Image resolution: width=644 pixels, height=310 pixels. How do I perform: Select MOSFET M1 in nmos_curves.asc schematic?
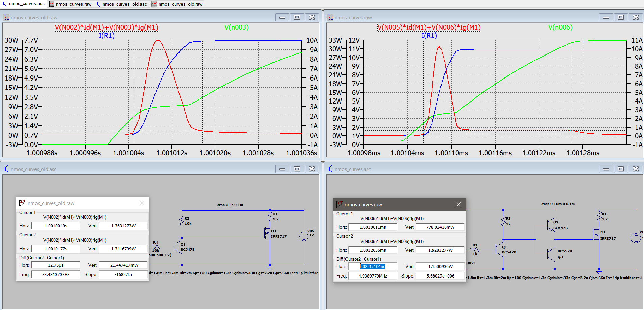597,235
